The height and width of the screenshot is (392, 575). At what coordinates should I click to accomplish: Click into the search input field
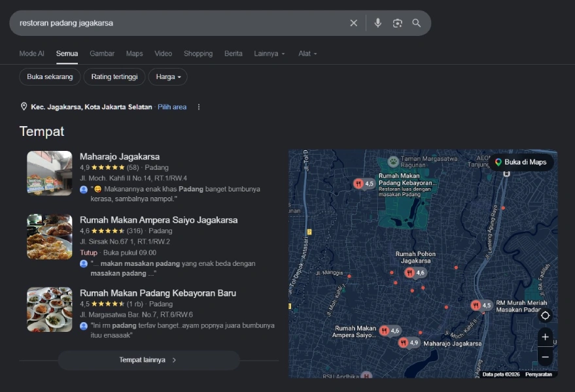[180, 23]
